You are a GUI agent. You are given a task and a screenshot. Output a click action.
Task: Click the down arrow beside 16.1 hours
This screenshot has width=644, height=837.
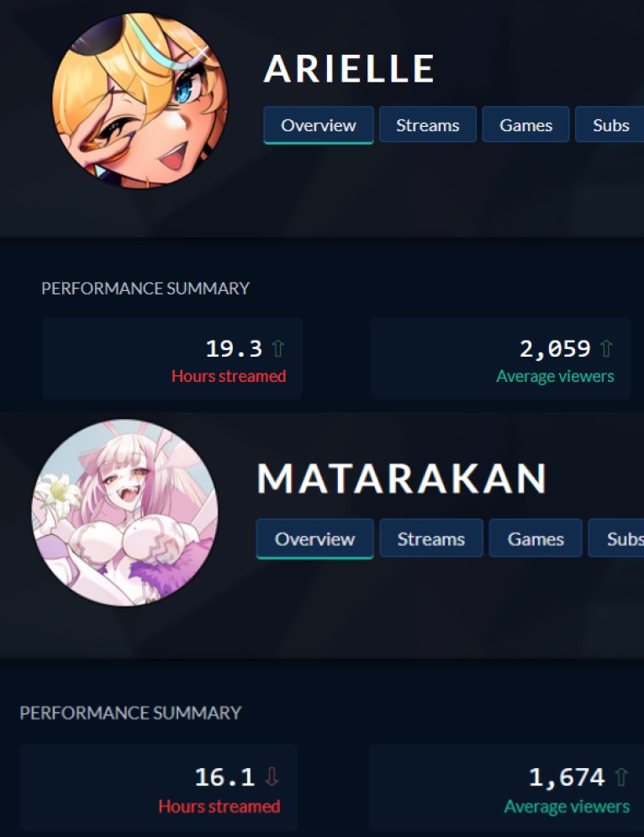(272, 776)
